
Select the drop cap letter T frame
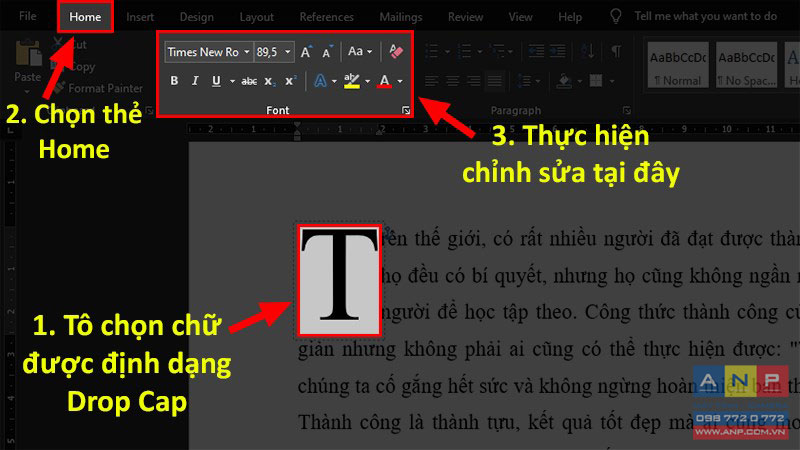click(x=340, y=281)
